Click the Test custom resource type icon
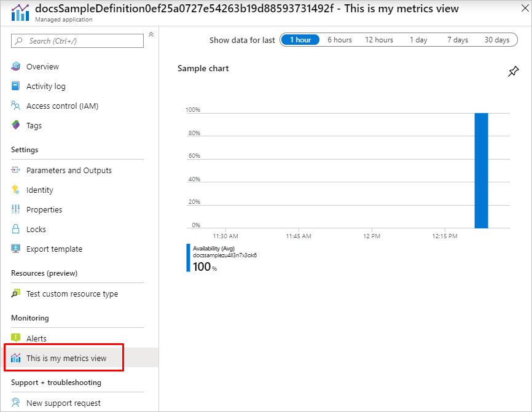Screen dimensions: 532x412 (15, 293)
